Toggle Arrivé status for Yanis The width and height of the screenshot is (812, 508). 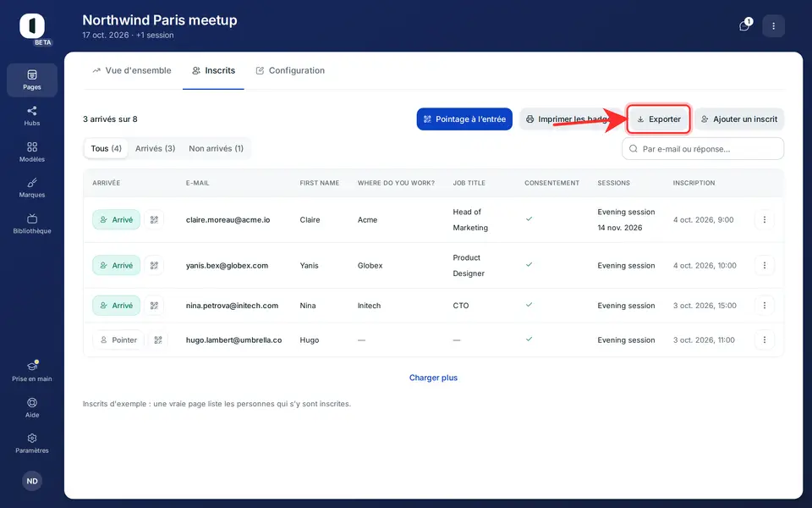[117, 265]
